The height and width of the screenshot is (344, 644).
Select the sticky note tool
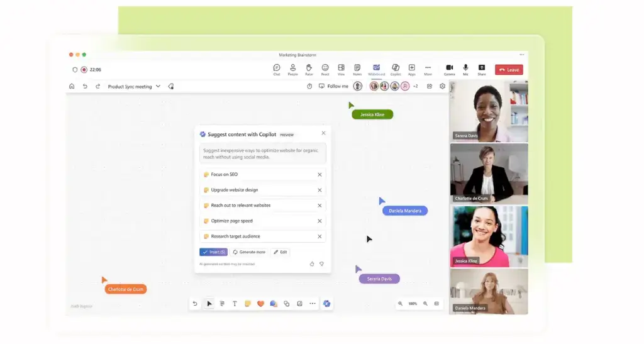click(248, 304)
